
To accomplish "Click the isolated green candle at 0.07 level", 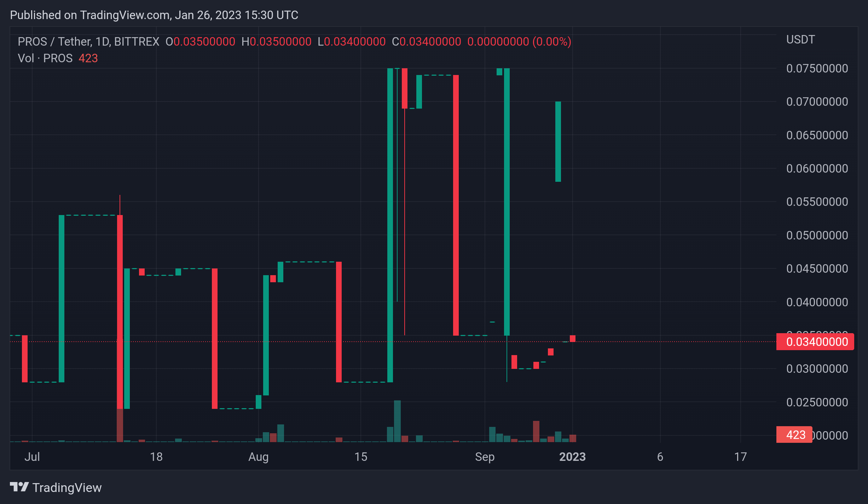I will [x=558, y=141].
